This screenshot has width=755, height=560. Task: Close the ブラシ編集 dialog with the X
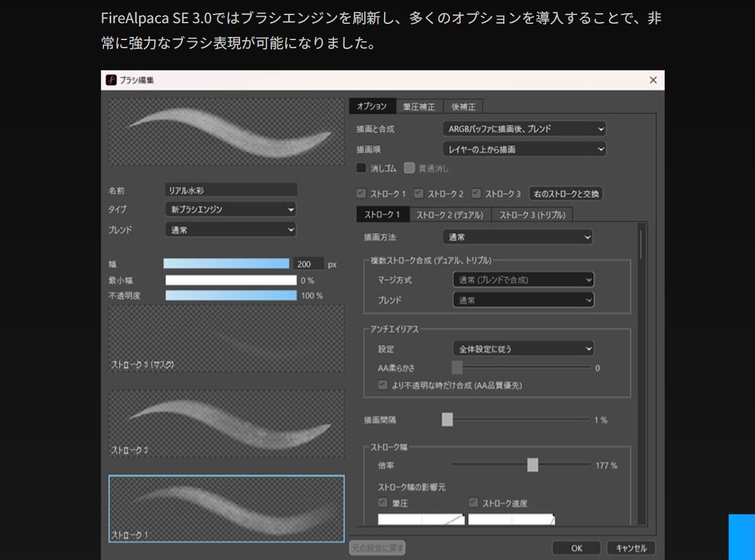tap(653, 80)
